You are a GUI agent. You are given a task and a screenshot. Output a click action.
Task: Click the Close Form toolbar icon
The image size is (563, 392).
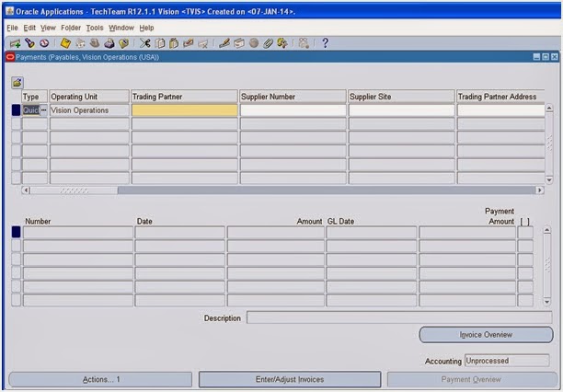123,43
